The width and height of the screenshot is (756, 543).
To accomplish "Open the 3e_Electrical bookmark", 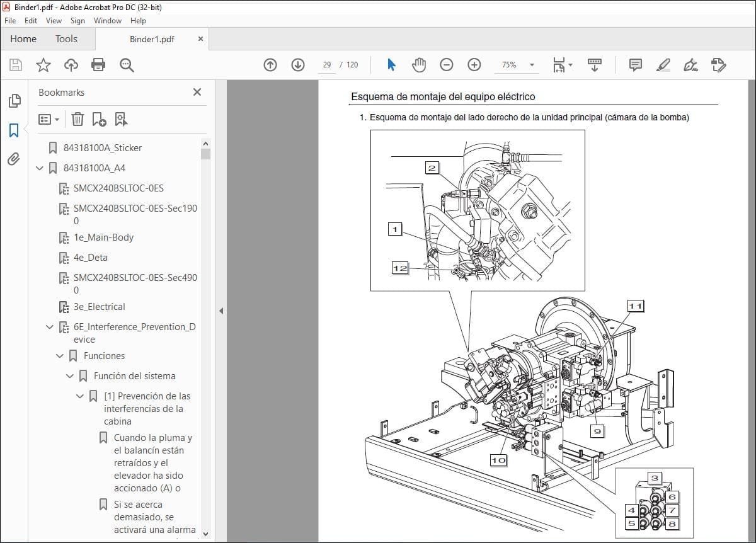I will [x=99, y=307].
